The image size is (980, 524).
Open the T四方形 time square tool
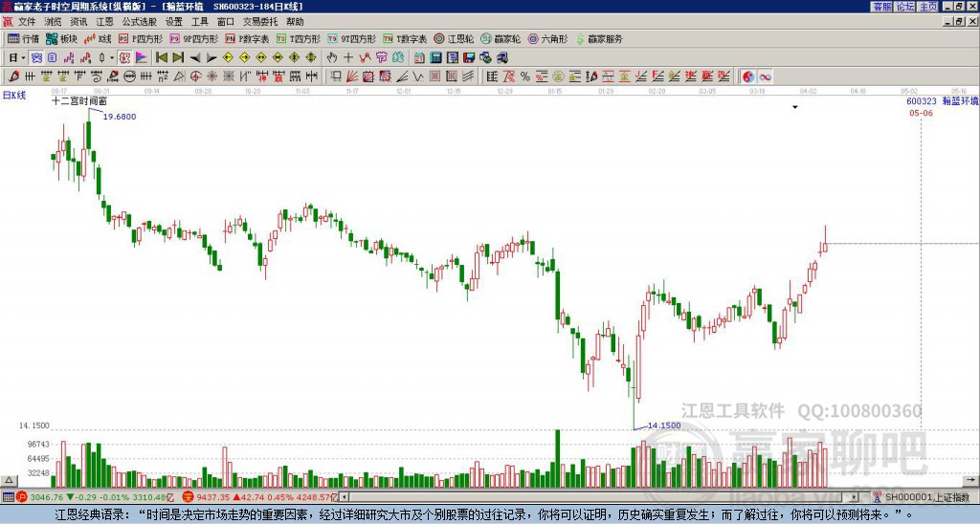tap(299, 38)
